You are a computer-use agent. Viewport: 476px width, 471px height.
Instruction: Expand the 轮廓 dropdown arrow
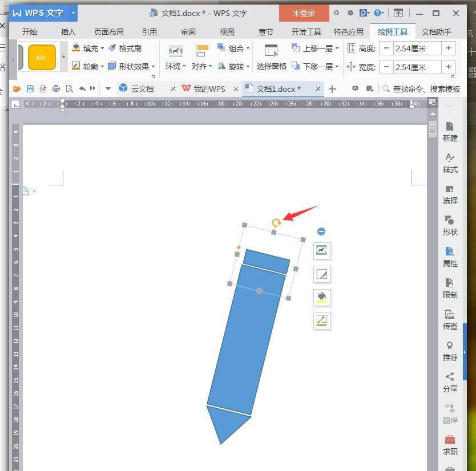[x=102, y=66]
